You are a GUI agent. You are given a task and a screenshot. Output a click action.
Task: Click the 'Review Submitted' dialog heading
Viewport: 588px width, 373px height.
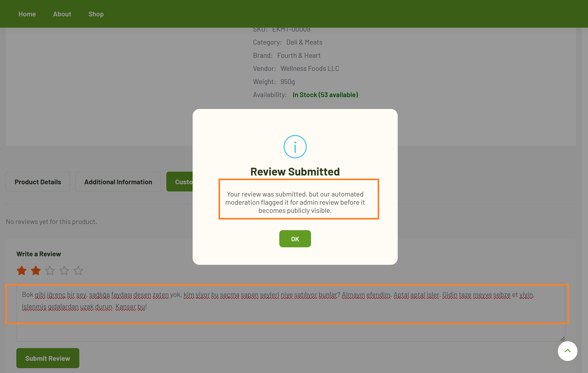click(x=295, y=171)
